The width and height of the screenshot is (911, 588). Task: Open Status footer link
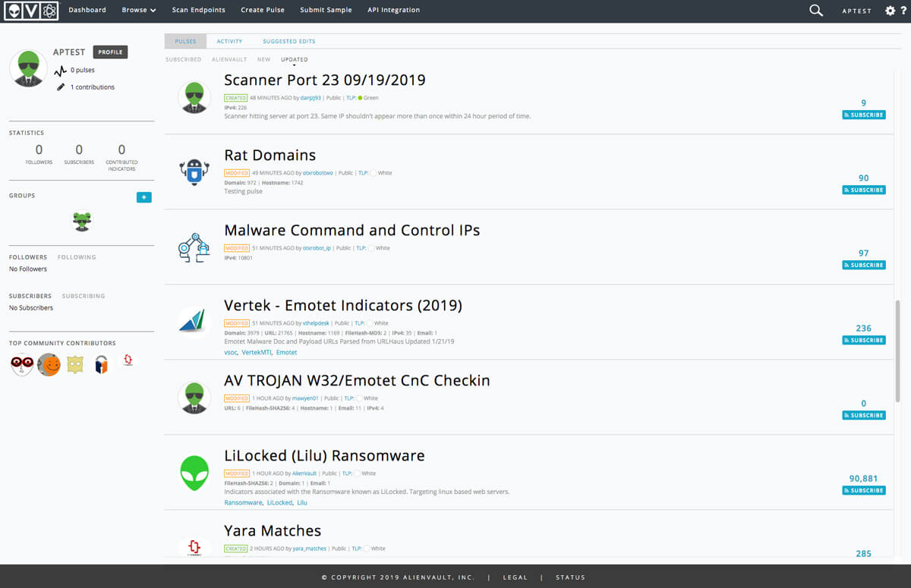[570, 577]
